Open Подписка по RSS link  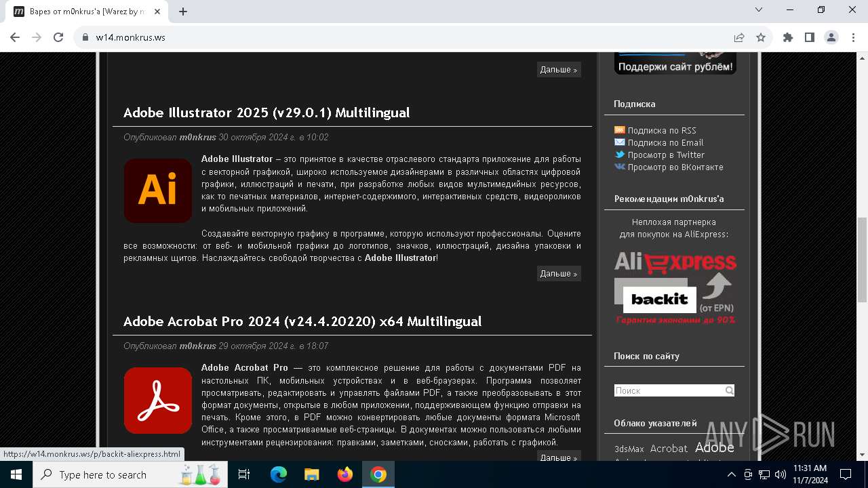(662, 131)
